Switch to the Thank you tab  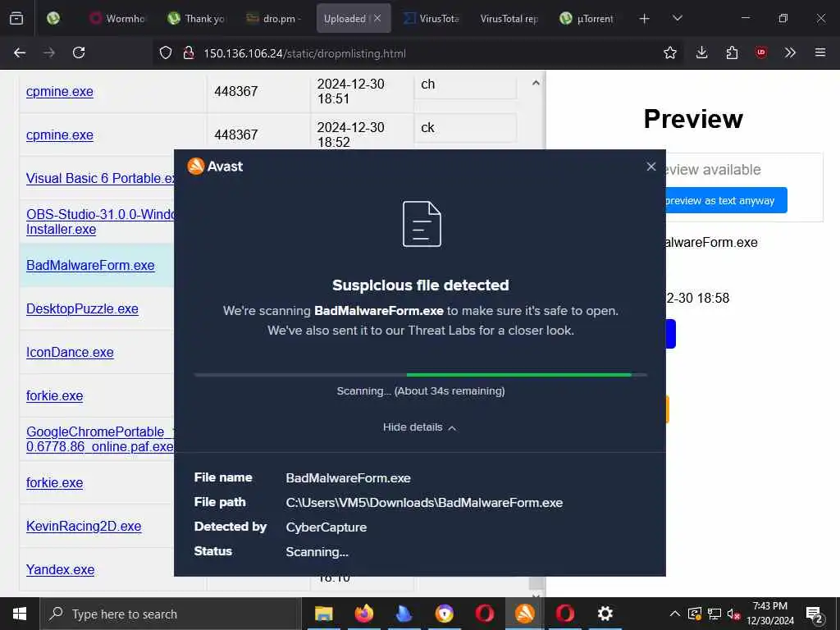(196, 19)
